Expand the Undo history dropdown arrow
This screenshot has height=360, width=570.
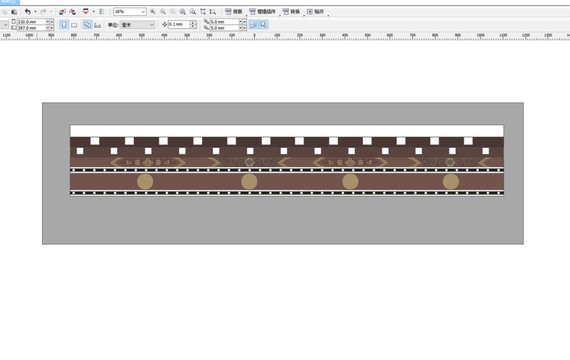(35, 12)
